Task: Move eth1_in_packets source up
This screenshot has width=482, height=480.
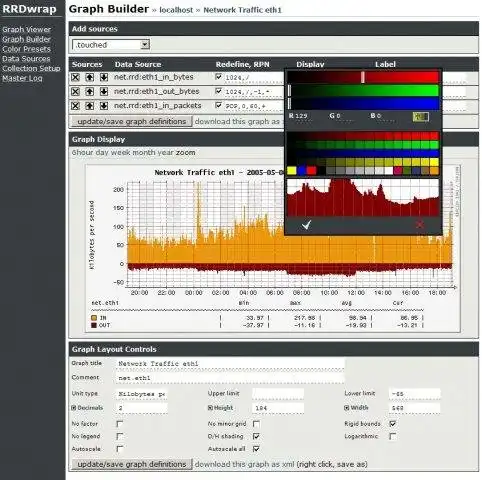Action: (x=89, y=106)
